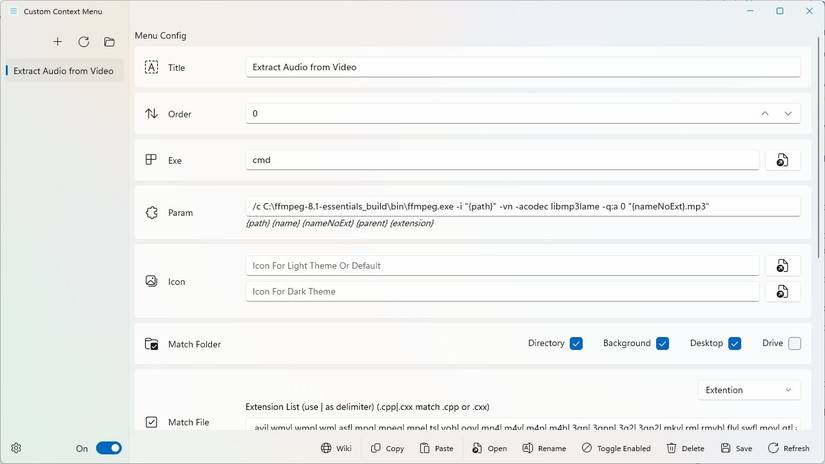The width and height of the screenshot is (825, 464).
Task: Browse for an Exe file
Action: [782, 160]
